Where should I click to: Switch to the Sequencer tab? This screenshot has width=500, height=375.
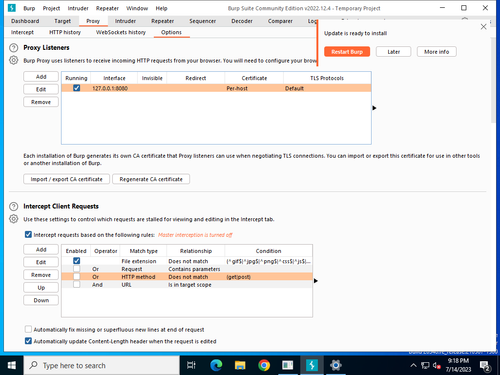(x=203, y=21)
